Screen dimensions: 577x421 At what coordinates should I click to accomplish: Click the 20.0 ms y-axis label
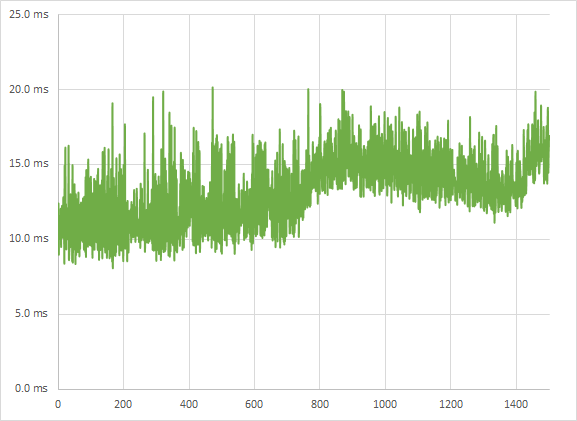click(29, 89)
